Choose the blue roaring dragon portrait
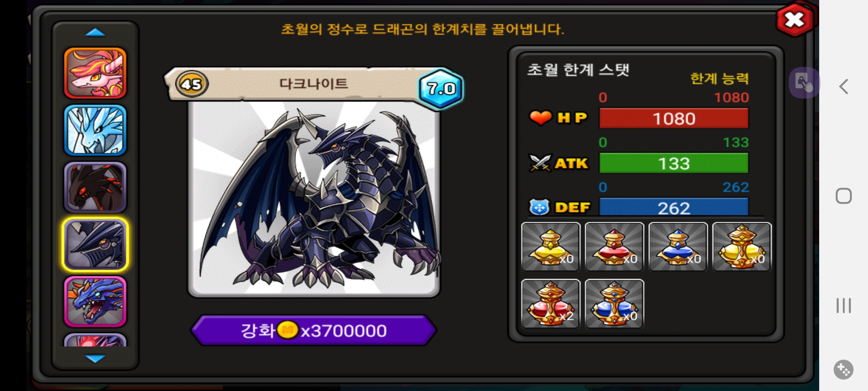Image resolution: width=868 pixels, height=391 pixels. point(95,302)
